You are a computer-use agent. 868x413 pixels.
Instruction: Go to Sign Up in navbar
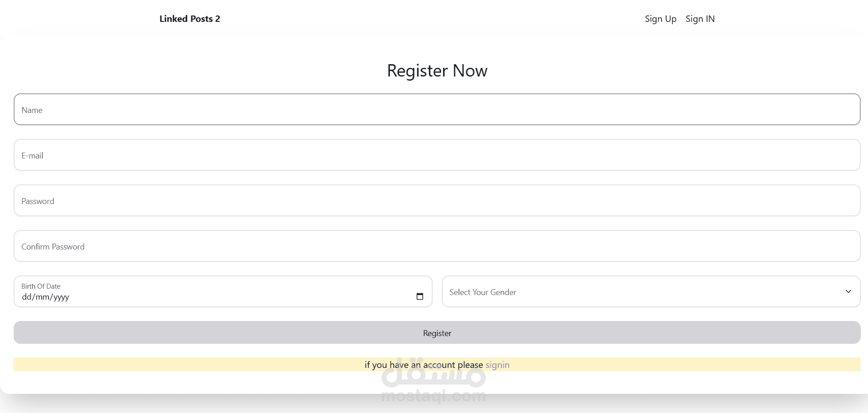click(660, 19)
